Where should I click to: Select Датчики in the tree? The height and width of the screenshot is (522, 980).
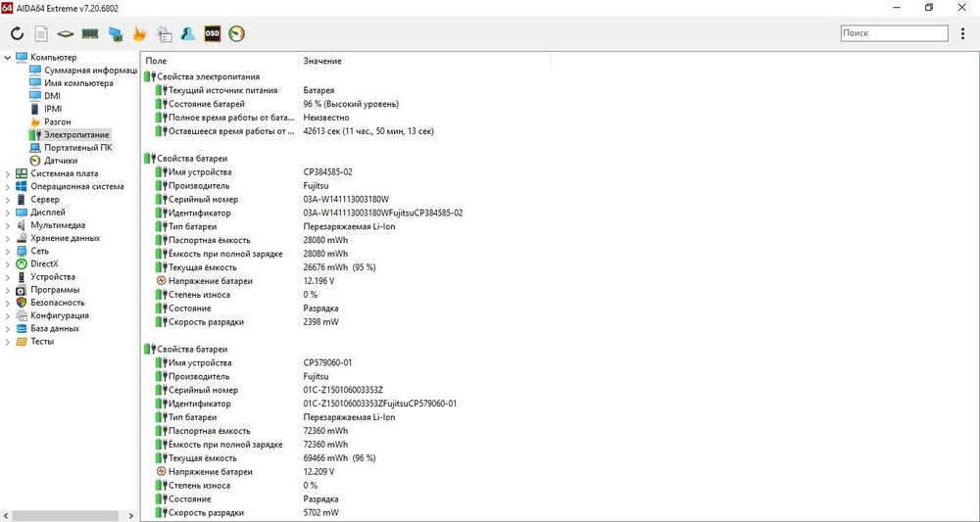click(61, 161)
